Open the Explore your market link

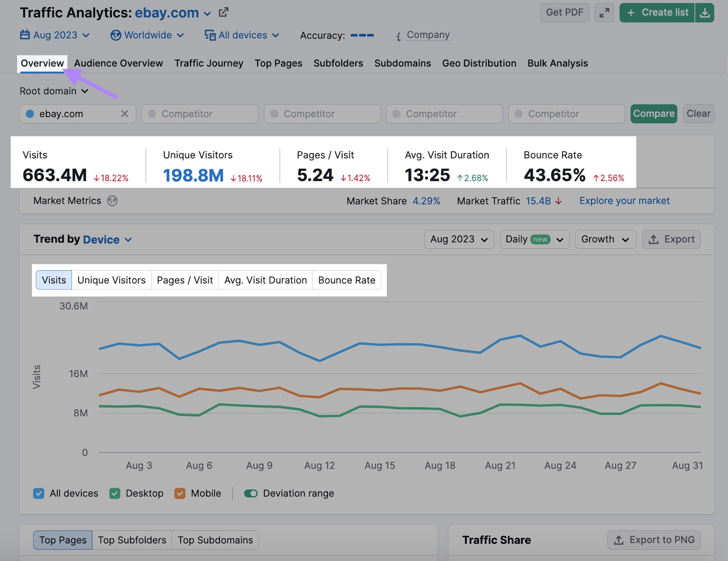(x=624, y=201)
